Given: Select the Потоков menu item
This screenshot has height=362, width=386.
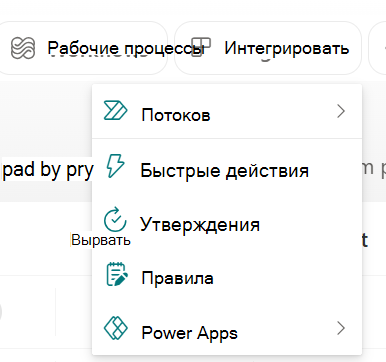Looking at the screenshot, I should coord(227,112).
